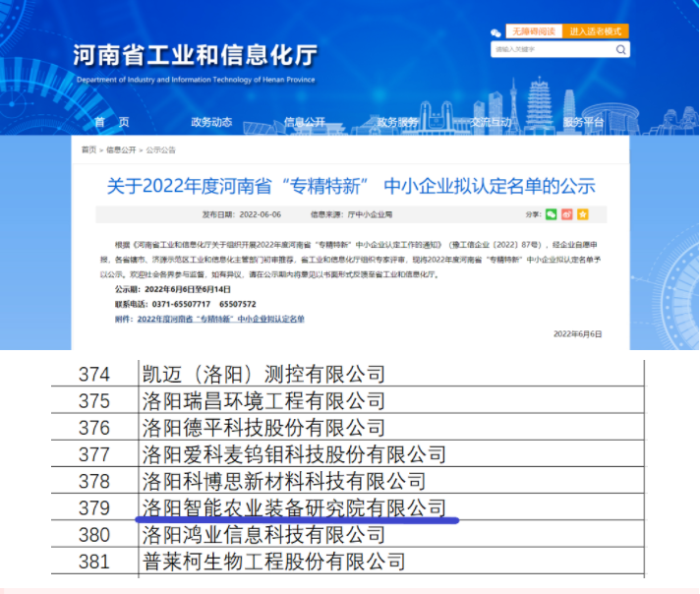Click the site title 河南省工业和信息化厅
The height and width of the screenshot is (594, 700).
click(195, 55)
